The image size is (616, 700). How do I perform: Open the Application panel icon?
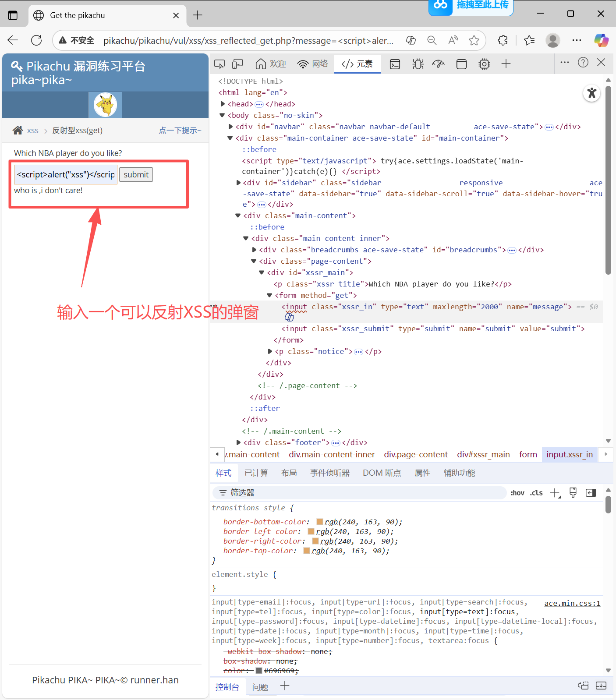pyautogui.click(x=461, y=64)
